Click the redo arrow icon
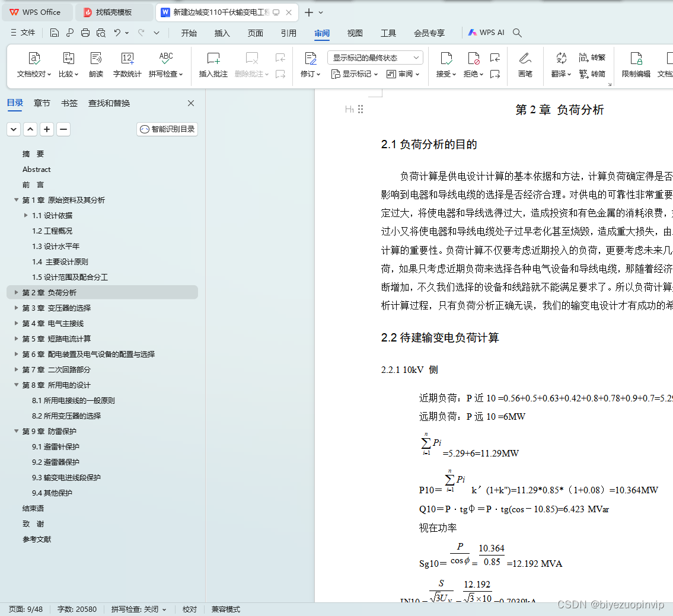673x616 pixels. [x=141, y=33]
